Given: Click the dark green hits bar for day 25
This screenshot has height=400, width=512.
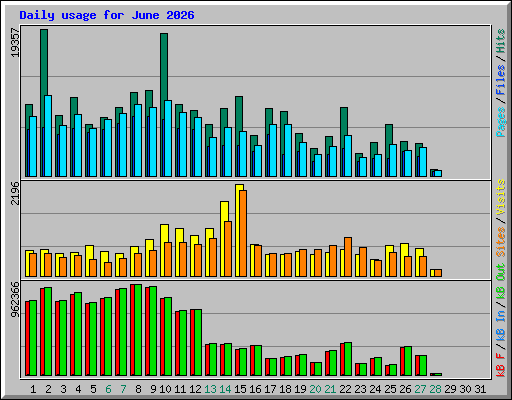Looking at the screenshot, I should tap(389, 134).
